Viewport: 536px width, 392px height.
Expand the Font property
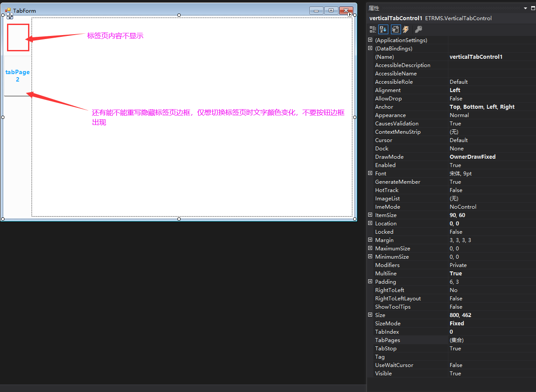[x=370, y=173]
